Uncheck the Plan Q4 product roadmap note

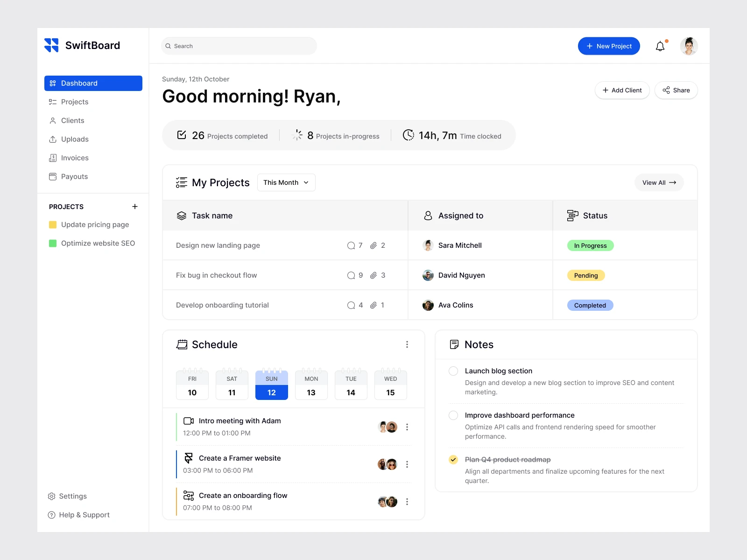point(453,460)
